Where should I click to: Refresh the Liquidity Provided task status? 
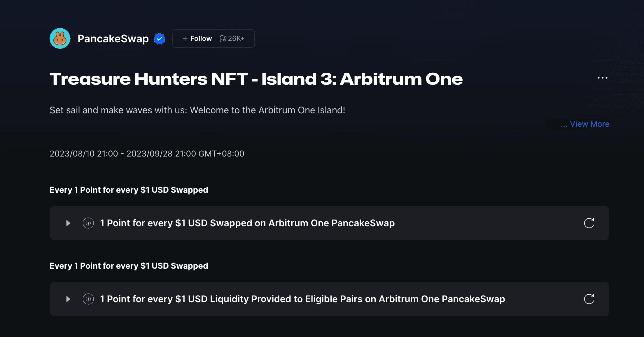589,299
